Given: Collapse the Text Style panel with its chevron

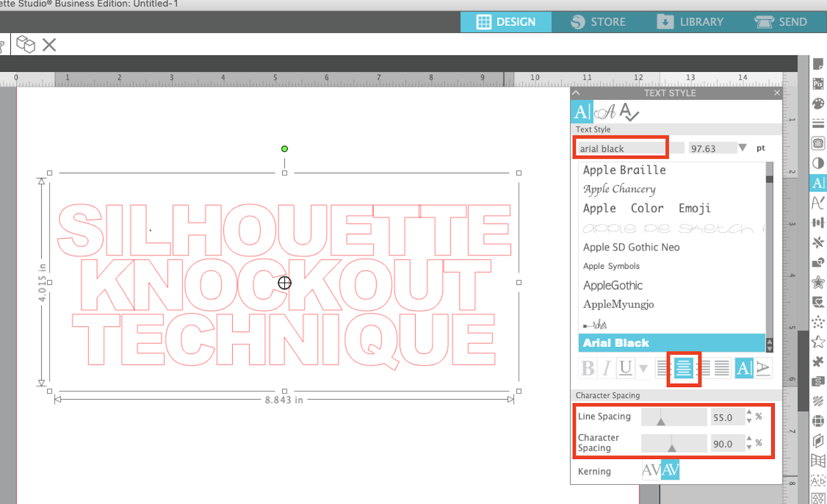Looking at the screenshot, I should pyautogui.click(x=576, y=93).
